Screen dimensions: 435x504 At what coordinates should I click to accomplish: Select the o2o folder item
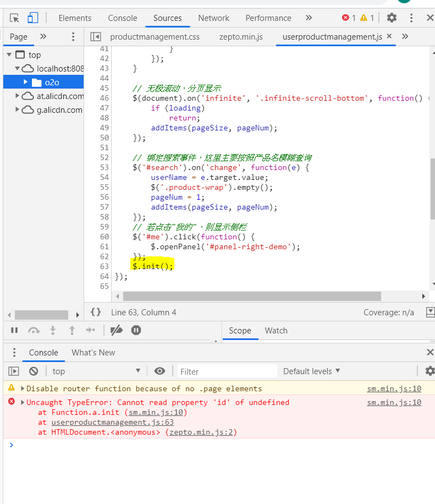(43, 83)
